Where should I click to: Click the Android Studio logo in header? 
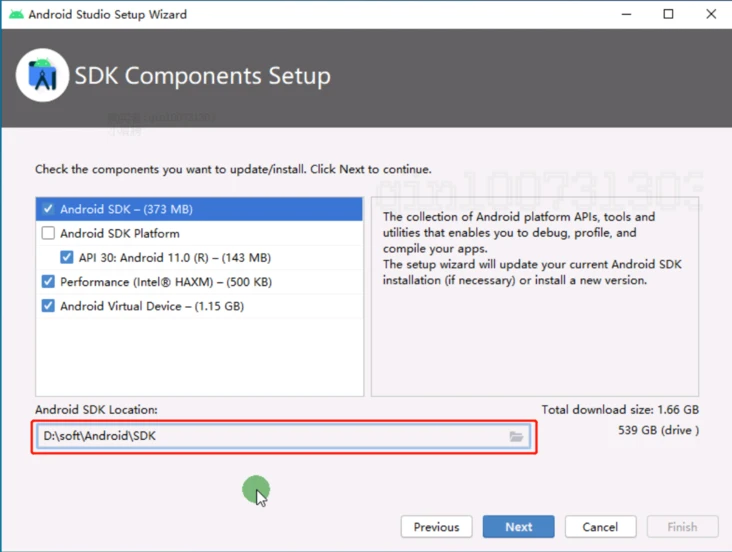click(42, 75)
